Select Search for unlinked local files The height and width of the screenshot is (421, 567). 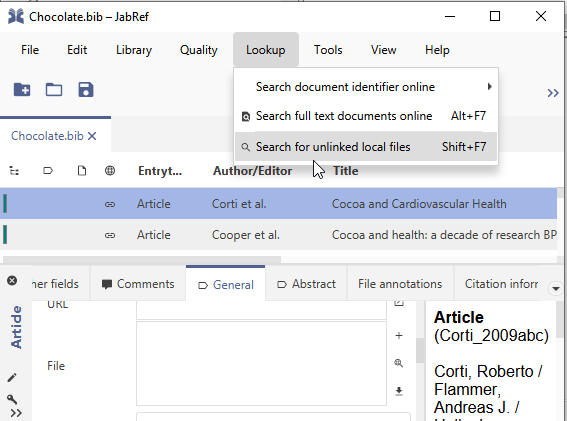tap(366, 147)
